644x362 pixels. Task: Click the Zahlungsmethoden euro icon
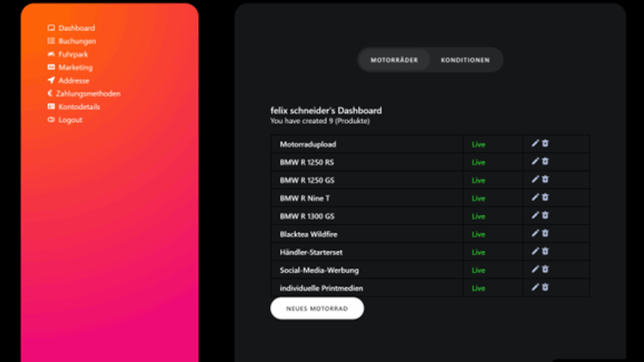[50, 93]
